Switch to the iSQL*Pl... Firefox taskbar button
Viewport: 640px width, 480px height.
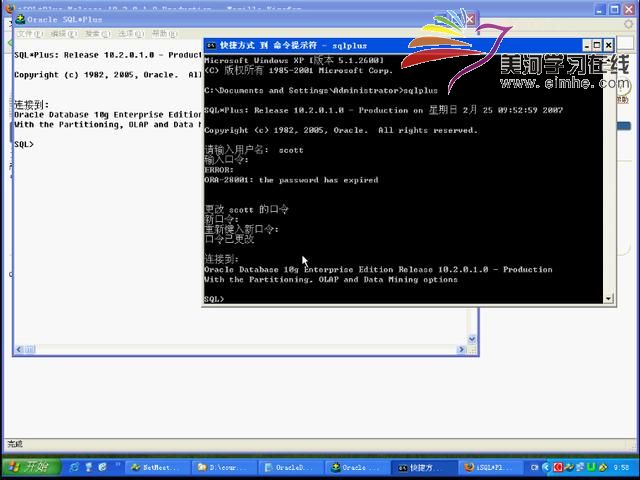pos(491,468)
